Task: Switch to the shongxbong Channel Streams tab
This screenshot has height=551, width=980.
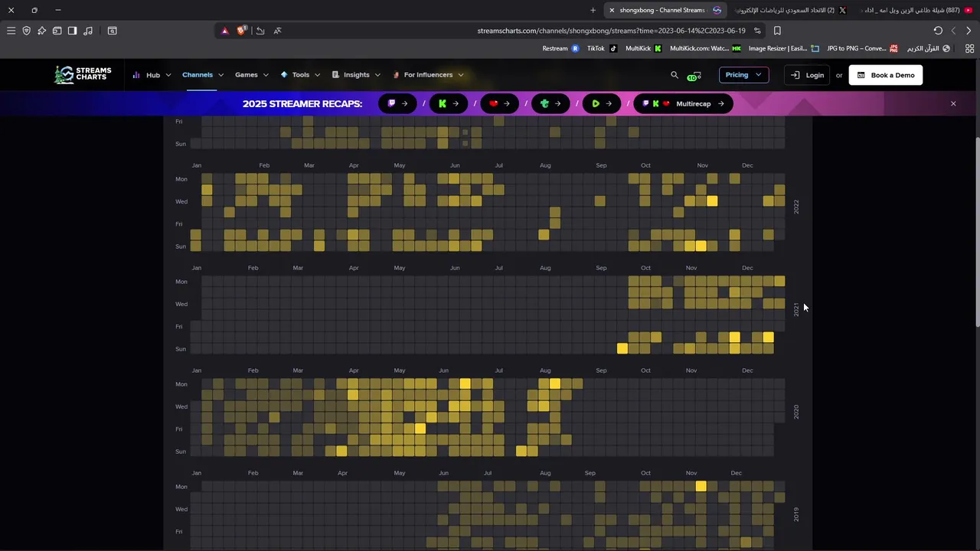Action: (x=664, y=10)
